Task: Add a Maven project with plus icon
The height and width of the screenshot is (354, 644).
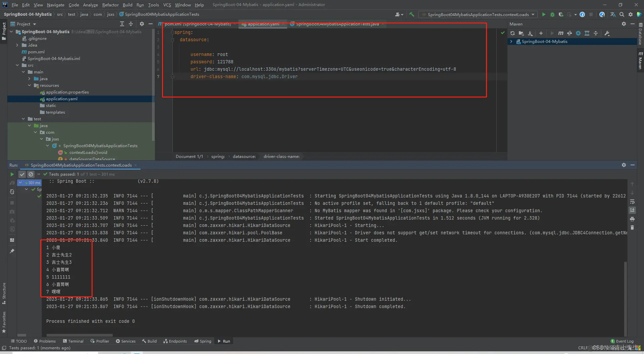Action: (x=541, y=33)
